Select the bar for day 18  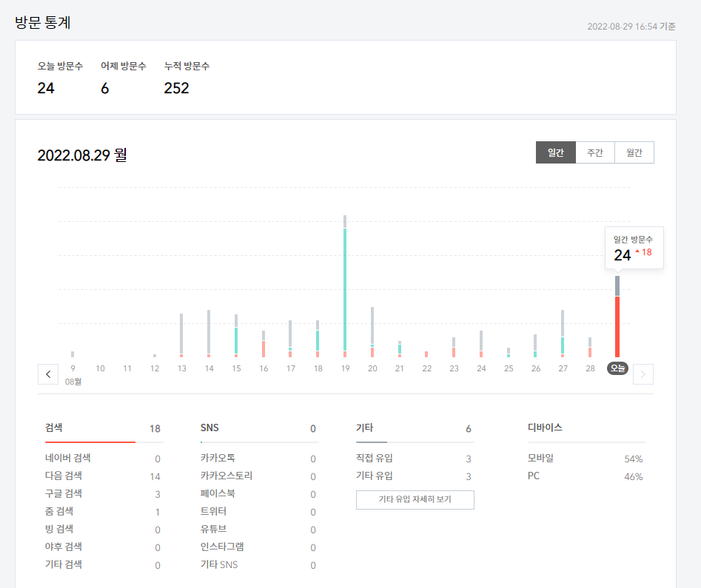coord(318,339)
